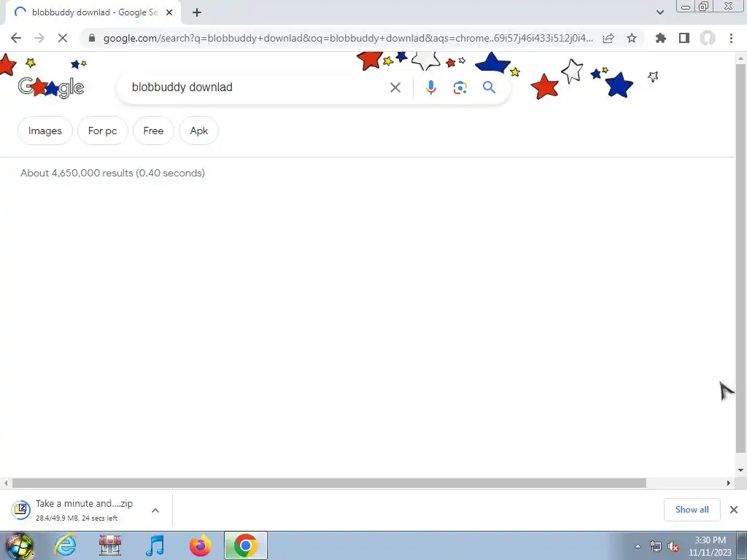Click the horizontal scrollbar
This screenshot has height=560, width=747.
click(x=329, y=483)
